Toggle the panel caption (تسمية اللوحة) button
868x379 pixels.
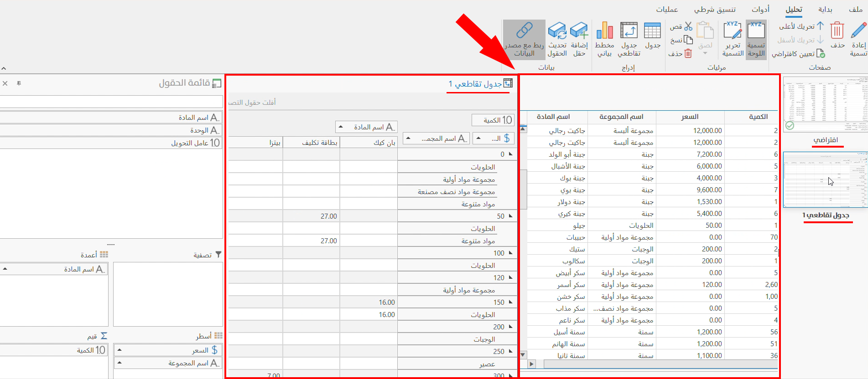point(756,31)
